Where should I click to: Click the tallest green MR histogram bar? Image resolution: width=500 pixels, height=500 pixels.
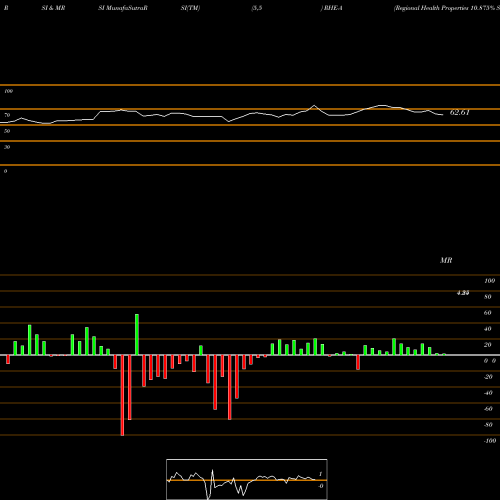tap(137, 334)
